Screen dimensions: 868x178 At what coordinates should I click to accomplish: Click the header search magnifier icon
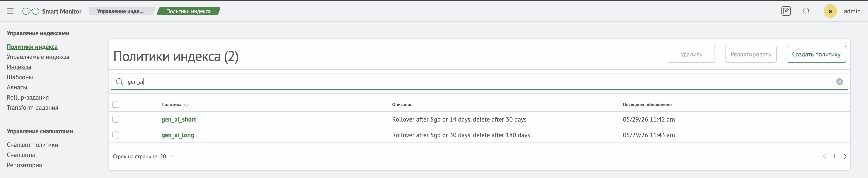[806, 11]
